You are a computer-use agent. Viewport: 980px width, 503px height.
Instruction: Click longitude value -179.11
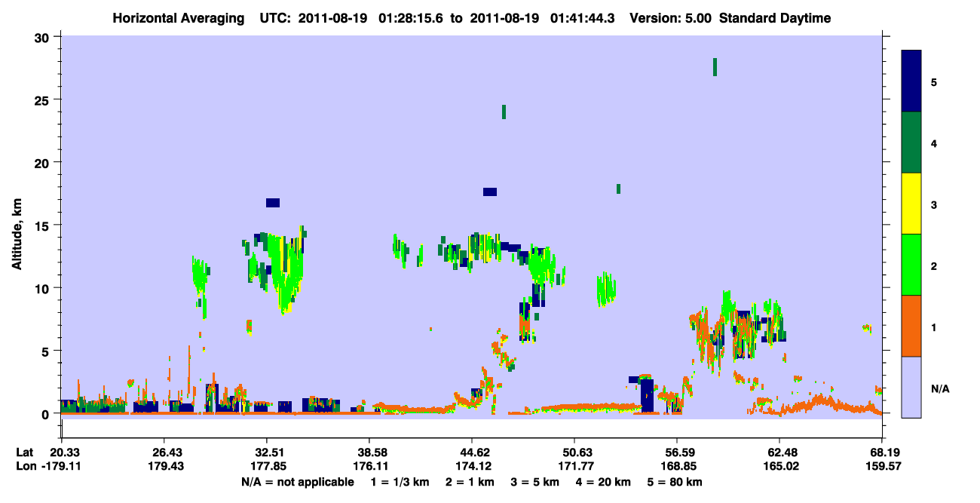pos(62,466)
